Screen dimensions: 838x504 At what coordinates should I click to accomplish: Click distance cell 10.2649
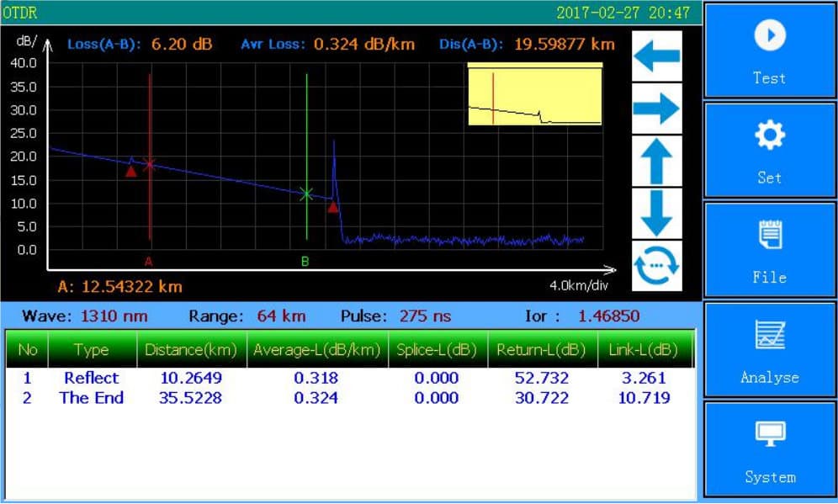191,378
